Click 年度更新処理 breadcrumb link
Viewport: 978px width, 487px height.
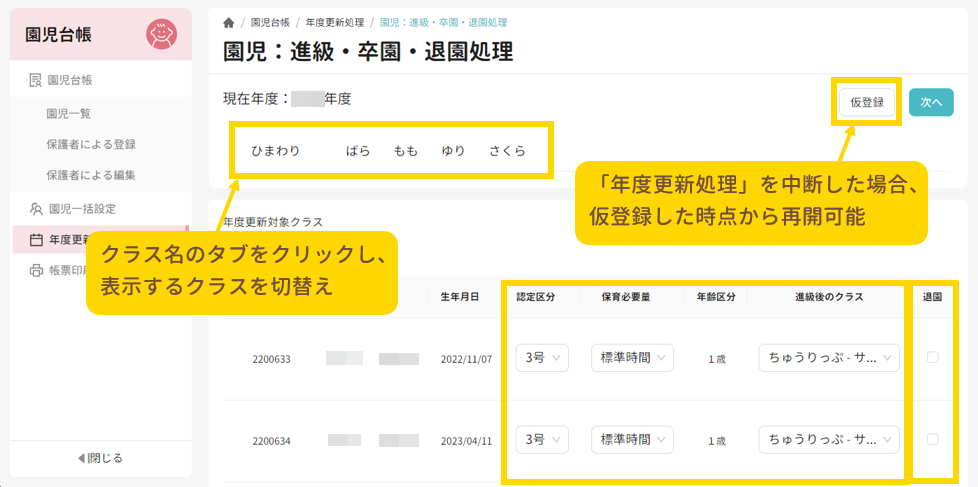click(x=333, y=22)
